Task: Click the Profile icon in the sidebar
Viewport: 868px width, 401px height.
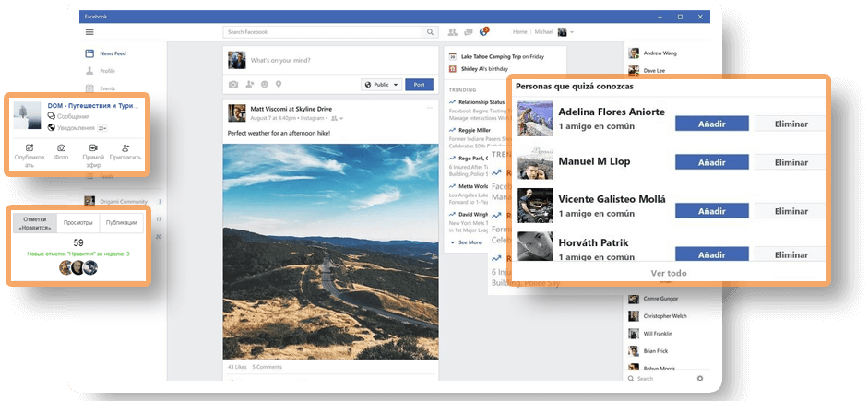Action: (89, 71)
